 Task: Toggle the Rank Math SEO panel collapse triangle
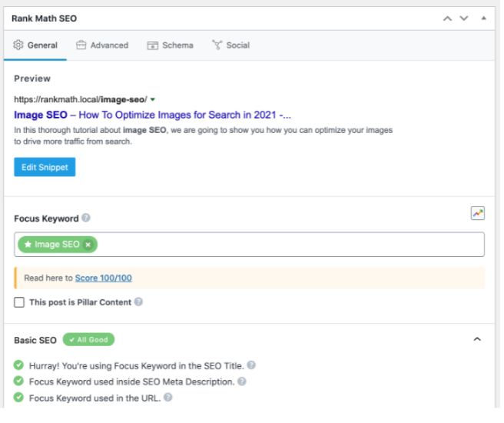tap(483, 18)
